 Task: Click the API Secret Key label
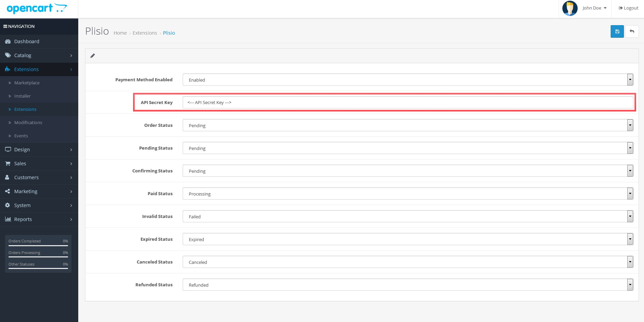pos(156,102)
